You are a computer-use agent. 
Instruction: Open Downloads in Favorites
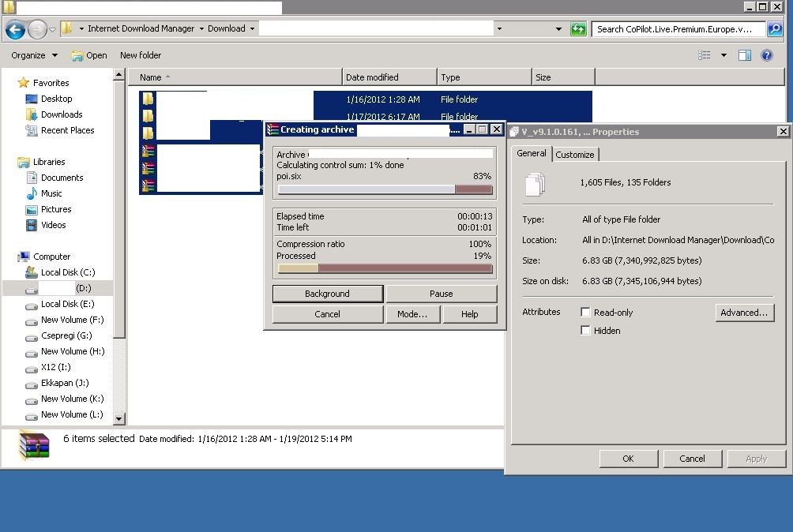62,114
